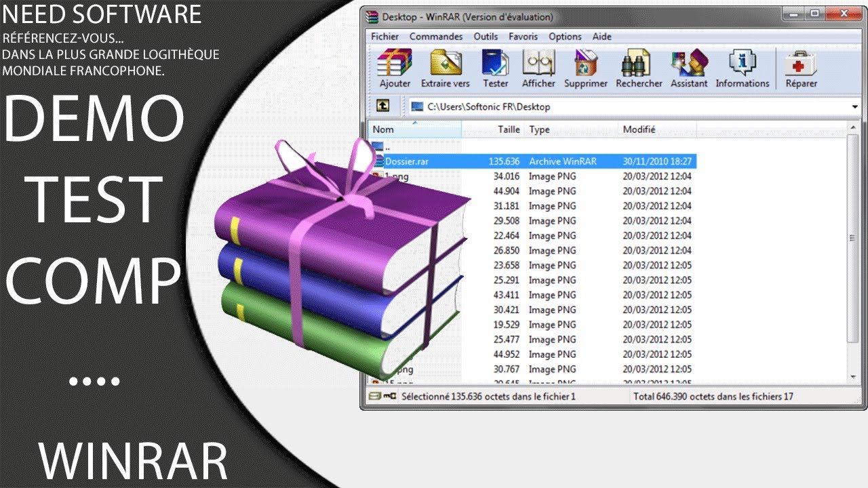Click the size value 22.464

[x=507, y=236]
